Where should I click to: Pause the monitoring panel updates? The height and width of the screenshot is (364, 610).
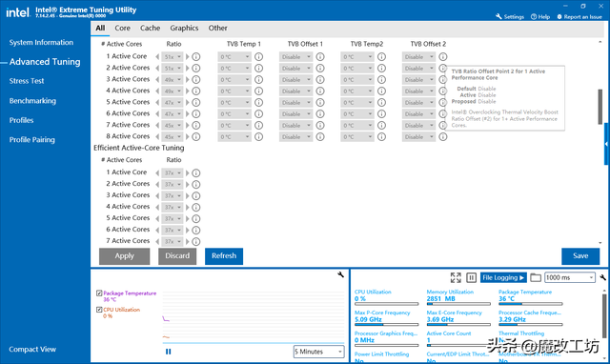click(471, 277)
